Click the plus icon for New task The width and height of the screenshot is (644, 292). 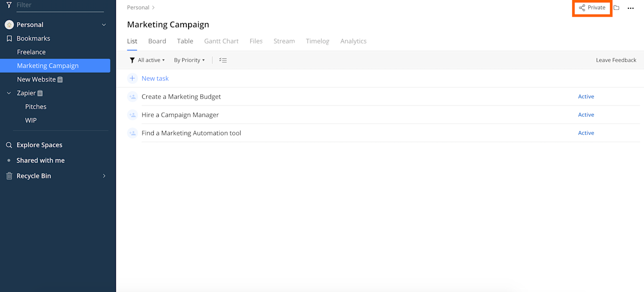(132, 78)
